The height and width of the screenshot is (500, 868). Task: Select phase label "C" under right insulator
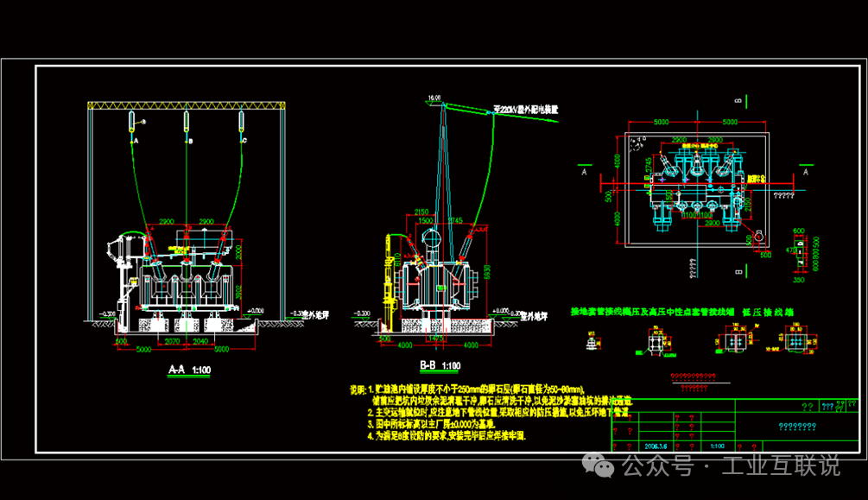point(244,141)
